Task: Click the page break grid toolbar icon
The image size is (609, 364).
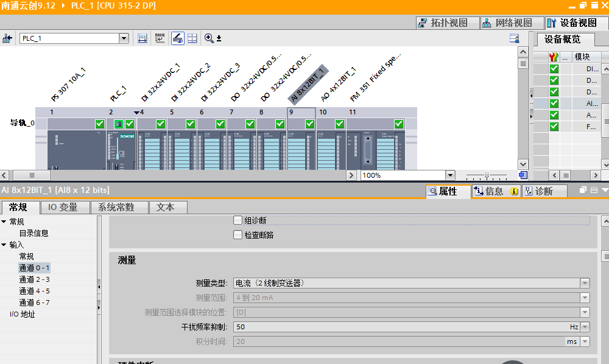Action: pos(192,38)
